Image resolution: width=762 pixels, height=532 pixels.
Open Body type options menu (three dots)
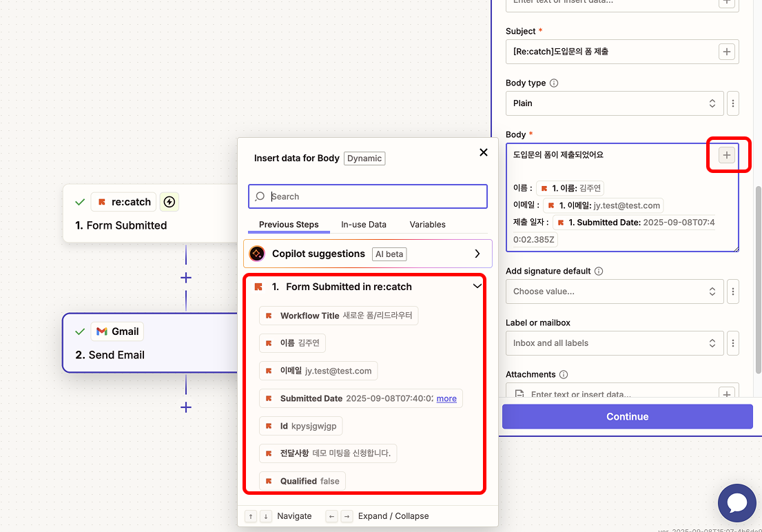pos(733,103)
